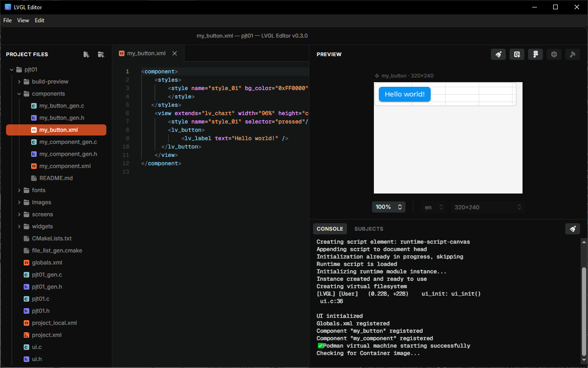Close the my_button.xml editor tab
Screen dimensions: 588x368
tap(174, 53)
